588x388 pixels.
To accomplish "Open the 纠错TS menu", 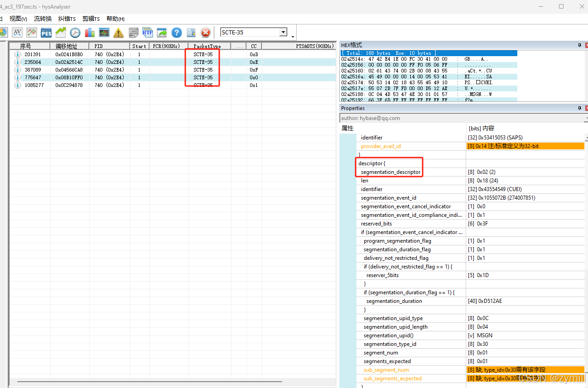I will (67, 19).
